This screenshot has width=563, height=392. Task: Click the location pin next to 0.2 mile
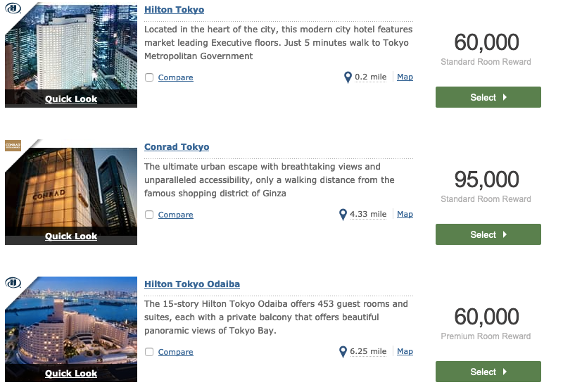click(348, 77)
